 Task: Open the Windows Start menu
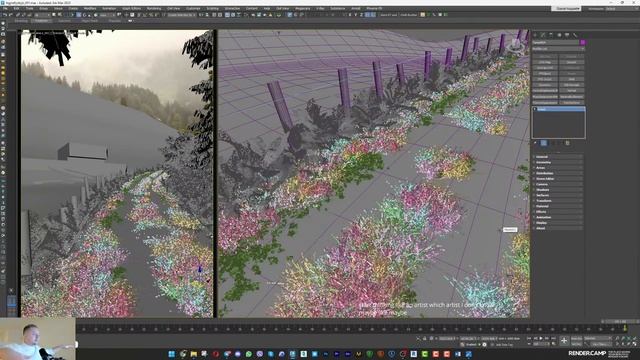pyautogui.click(x=172, y=354)
